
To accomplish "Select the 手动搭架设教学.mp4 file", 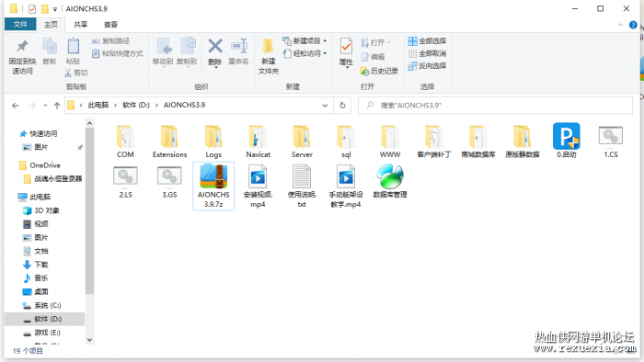I will click(x=346, y=186).
